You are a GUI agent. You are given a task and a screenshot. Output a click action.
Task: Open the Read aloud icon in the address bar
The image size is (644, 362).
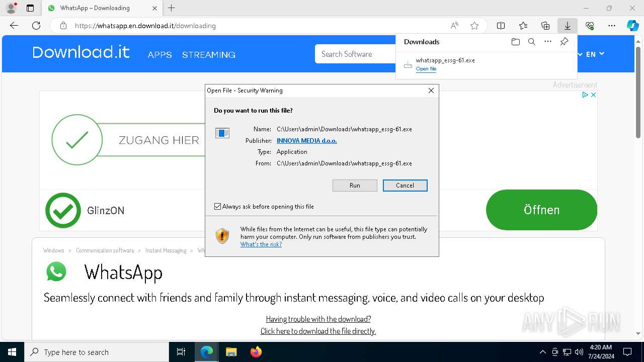pyautogui.click(x=454, y=26)
